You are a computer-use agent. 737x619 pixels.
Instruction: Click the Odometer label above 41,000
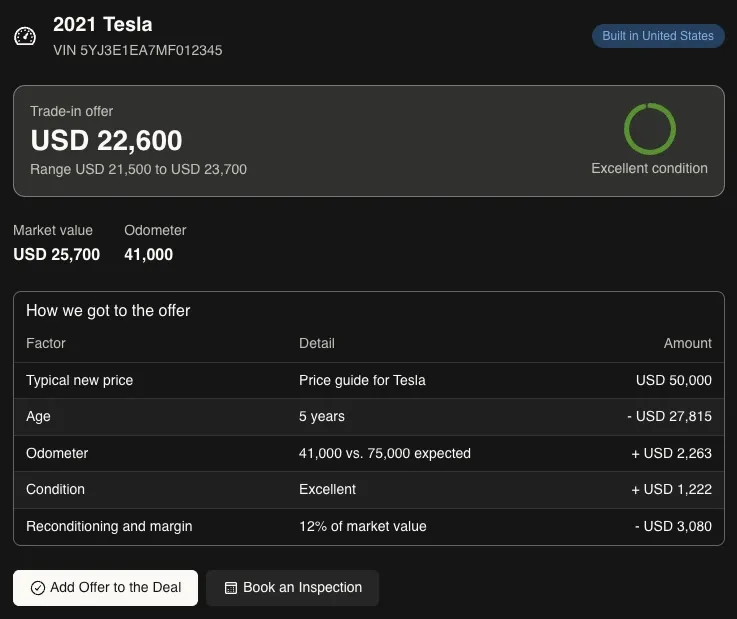click(155, 230)
